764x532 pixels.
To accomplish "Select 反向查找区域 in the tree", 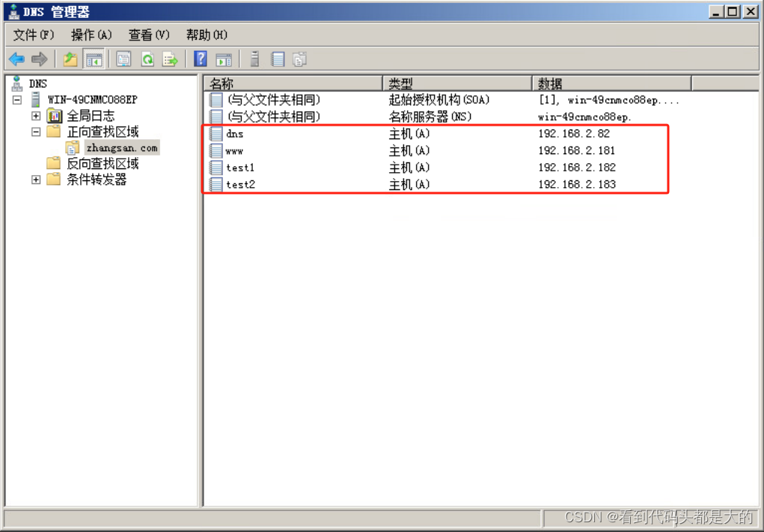I will point(103,163).
